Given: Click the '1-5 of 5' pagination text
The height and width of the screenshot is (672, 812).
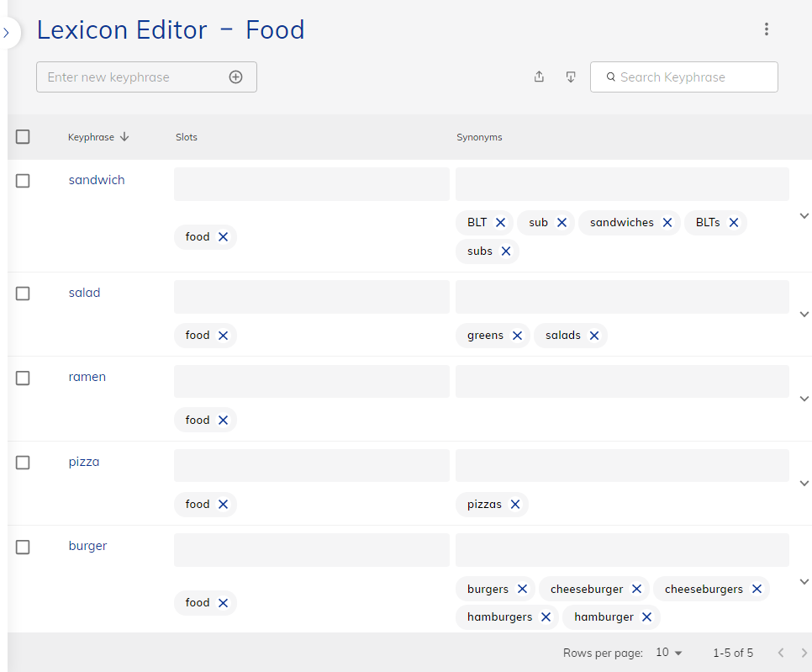Looking at the screenshot, I should pyautogui.click(x=733, y=653).
